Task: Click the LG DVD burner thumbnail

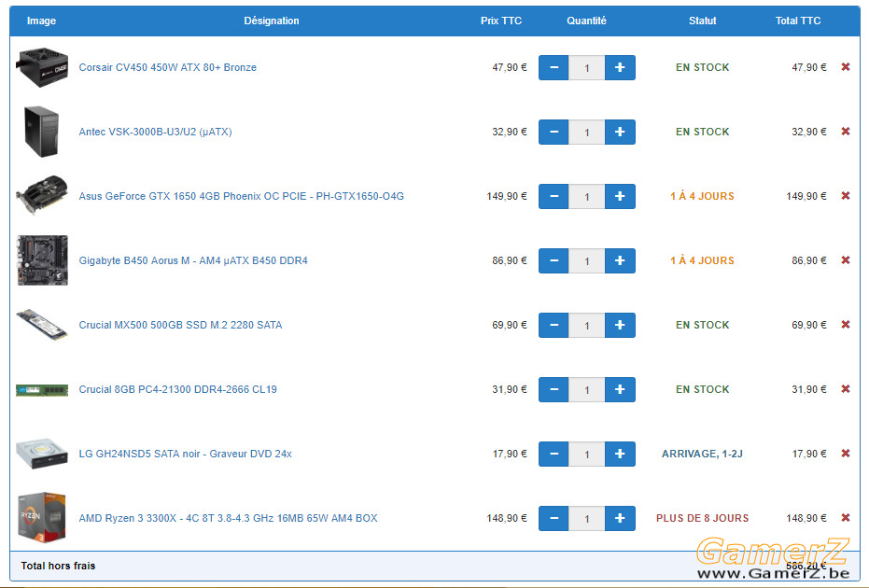Action: tap(42, 454)
